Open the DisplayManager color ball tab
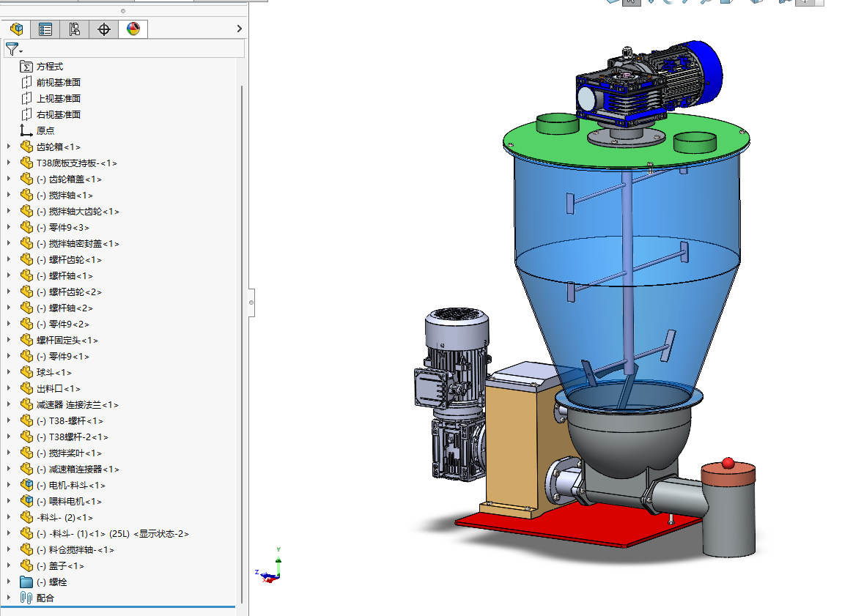The height and width of the screenshot is (616, 842). 133,29
